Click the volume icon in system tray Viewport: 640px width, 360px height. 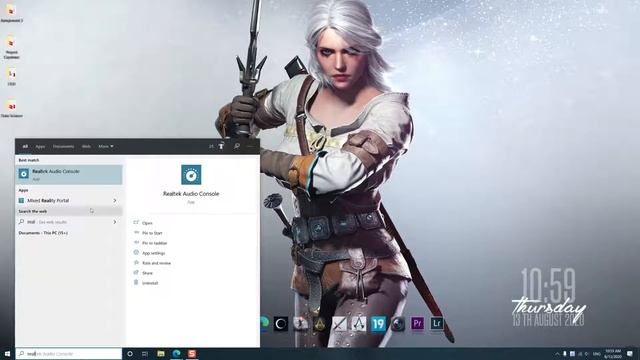tap(587, 354)
